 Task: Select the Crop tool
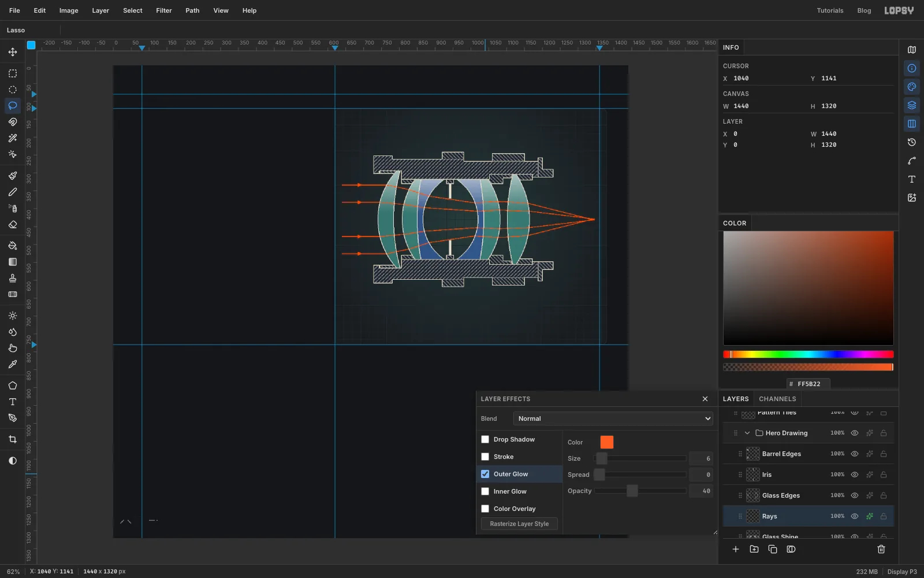tap(13, 439)
